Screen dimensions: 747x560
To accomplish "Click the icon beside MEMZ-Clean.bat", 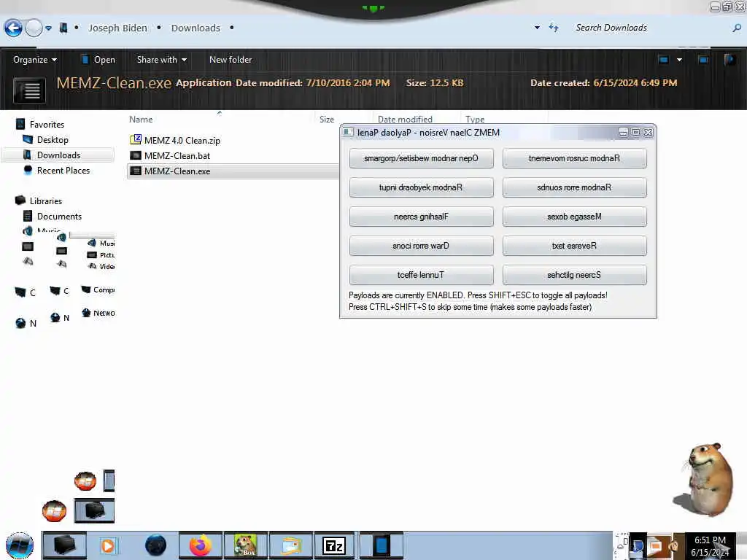I will click(x=135, y=155).
